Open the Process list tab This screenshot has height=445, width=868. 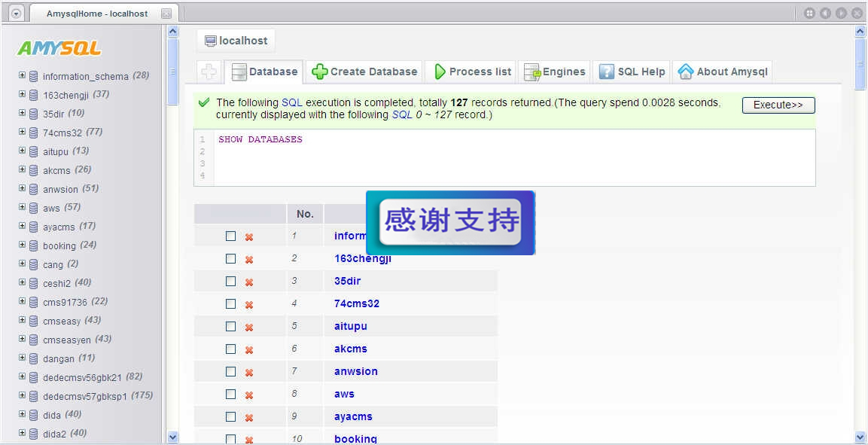click(471, 72)
